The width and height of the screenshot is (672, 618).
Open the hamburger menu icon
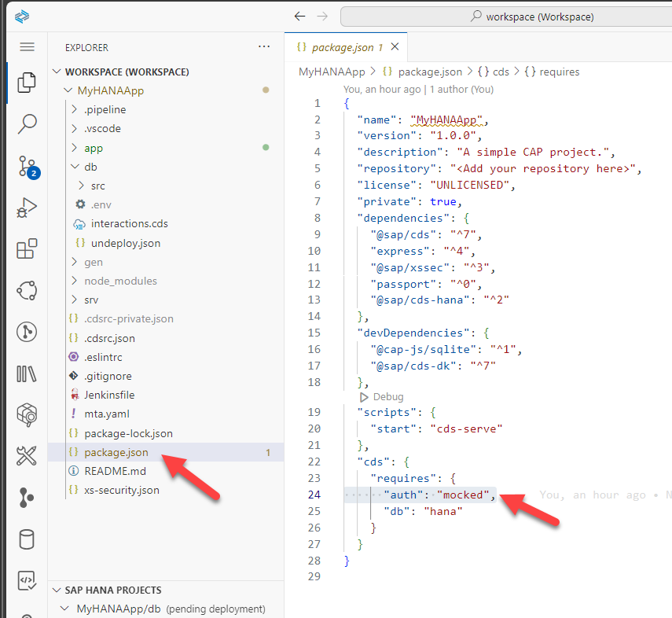point(27,46)
